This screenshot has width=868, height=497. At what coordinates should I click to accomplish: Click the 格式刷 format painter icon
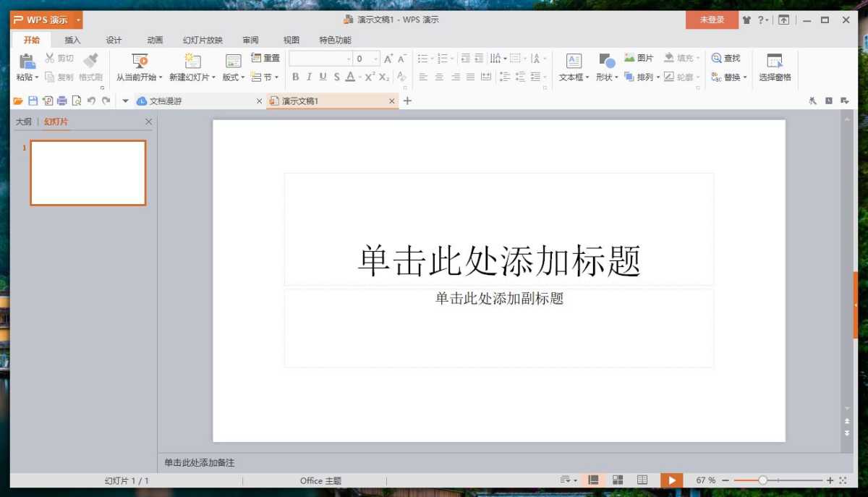90,67
